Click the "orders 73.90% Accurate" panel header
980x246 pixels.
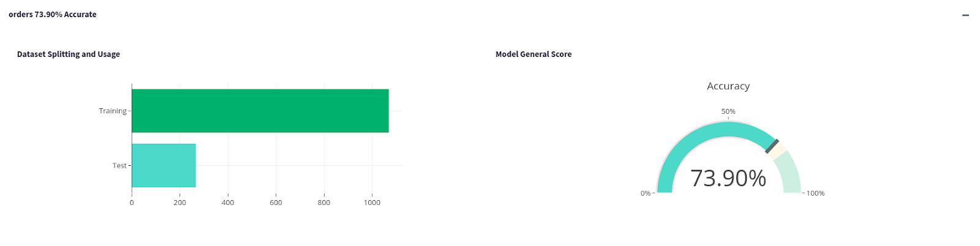pyautogui.click(x=53, y=14)
